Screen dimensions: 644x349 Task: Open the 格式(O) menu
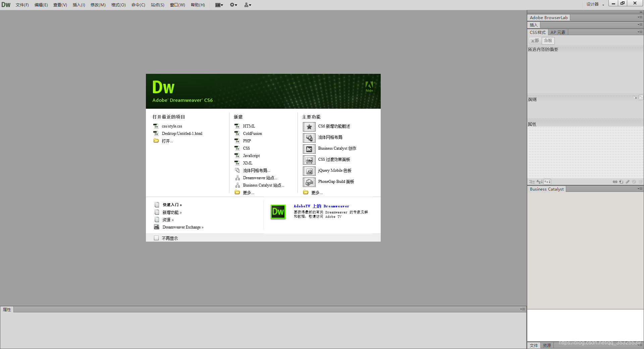[118, 5]
